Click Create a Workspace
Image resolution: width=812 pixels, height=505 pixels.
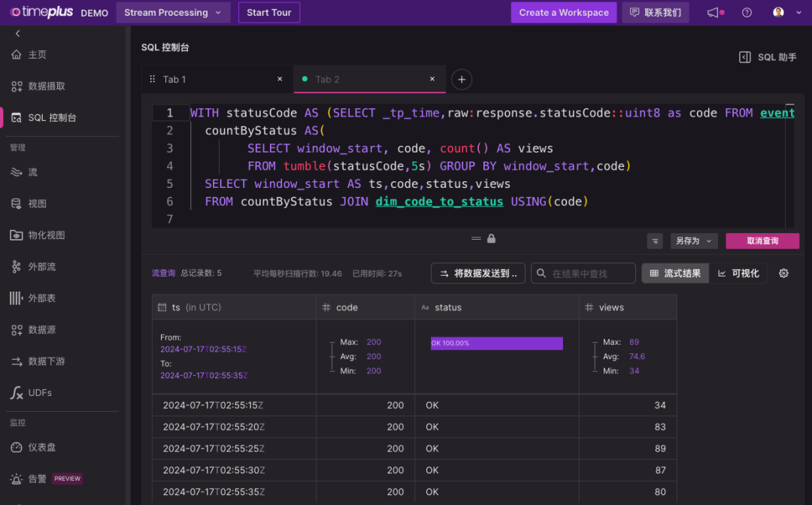coord(563,13)
